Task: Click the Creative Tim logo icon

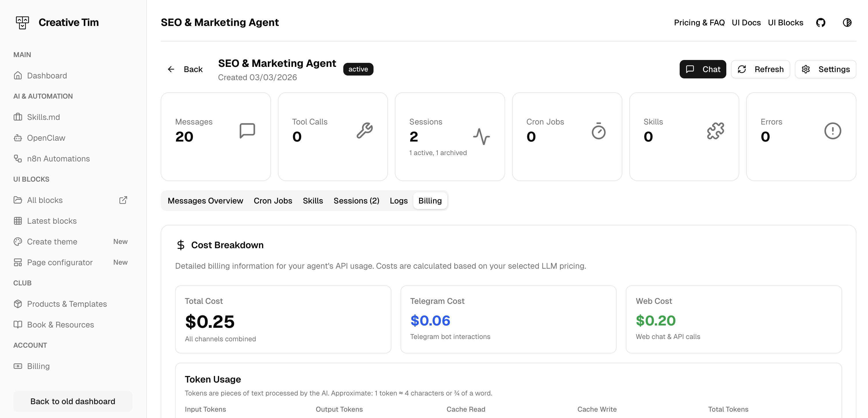Action: pyautogui.click(x=22, y=22)
